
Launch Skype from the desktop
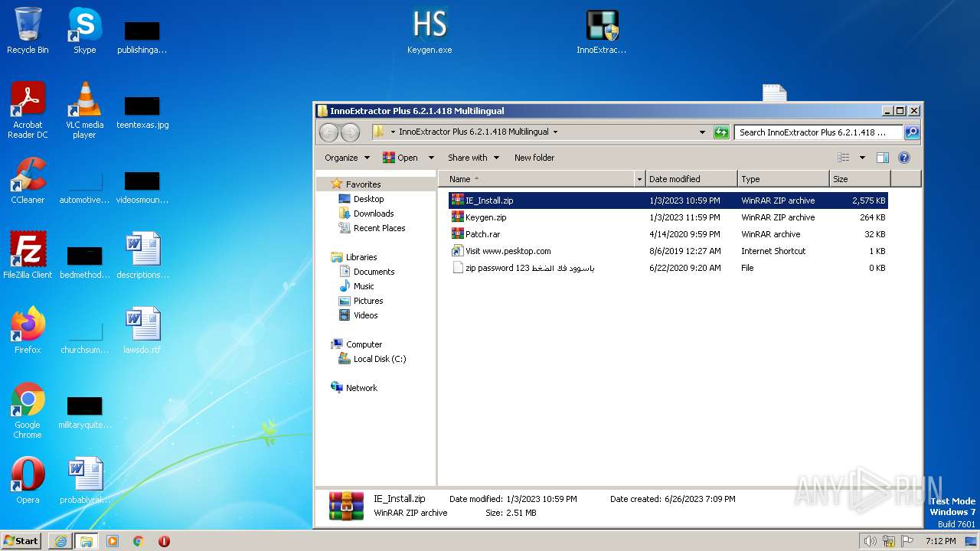tap(84, 31)
